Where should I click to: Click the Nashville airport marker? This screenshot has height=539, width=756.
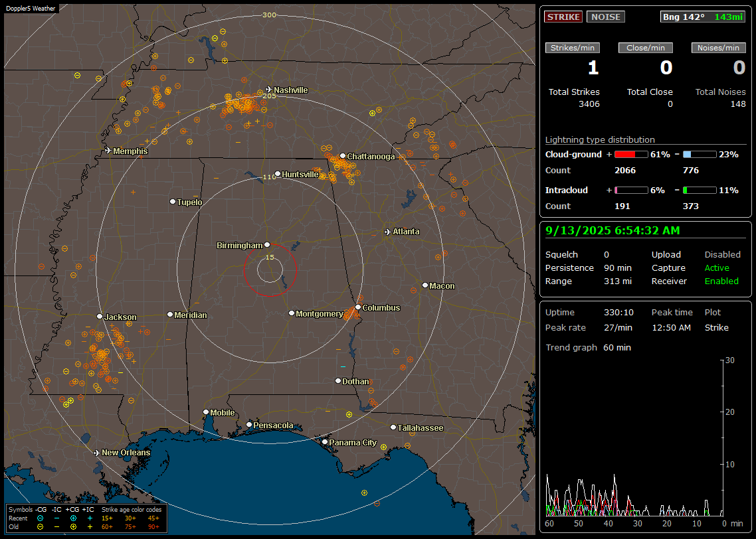pos(269,90)
